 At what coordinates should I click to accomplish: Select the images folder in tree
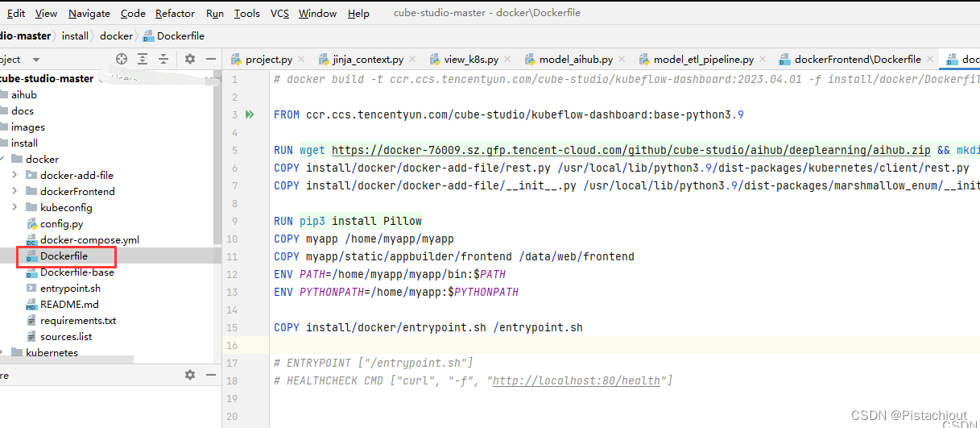pos(28,127)
